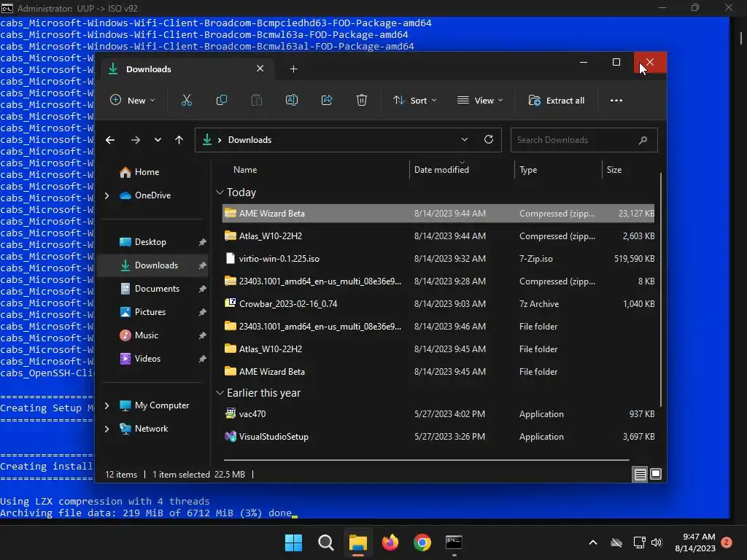Viewport: 747px width, 560px height.
Task: Open the New dropdown menu
Action: click(133, 101)
